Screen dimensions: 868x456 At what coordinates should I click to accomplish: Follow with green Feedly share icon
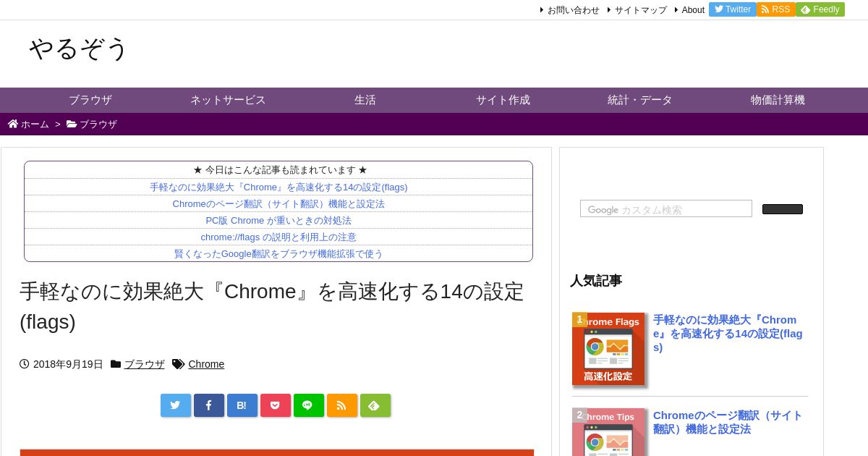(x=375, y=405)
